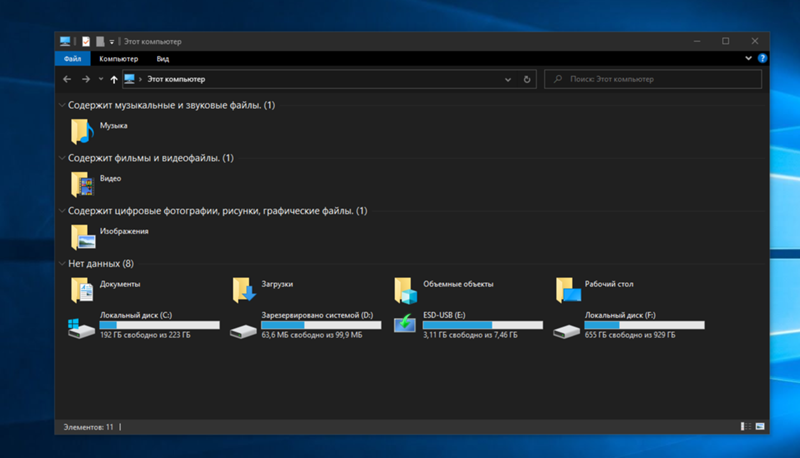This screenshot has width=800, height=458.
Task: Click the address bar breadcrumb chevron
Action: pos(140,80)
